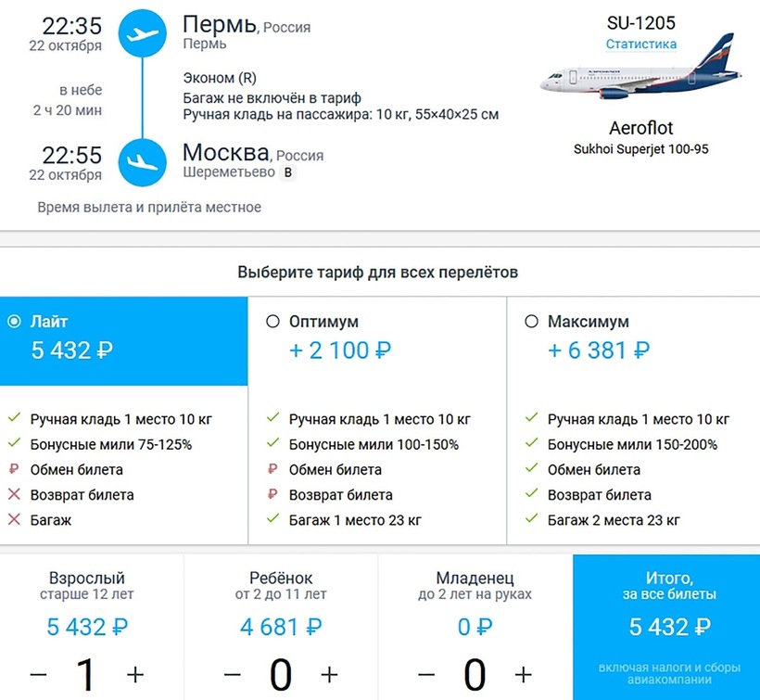This screenshot has width=760, height=700.
Task: Open the Статистика link for flight SU-1205
Action: click(x=640, y=44)
